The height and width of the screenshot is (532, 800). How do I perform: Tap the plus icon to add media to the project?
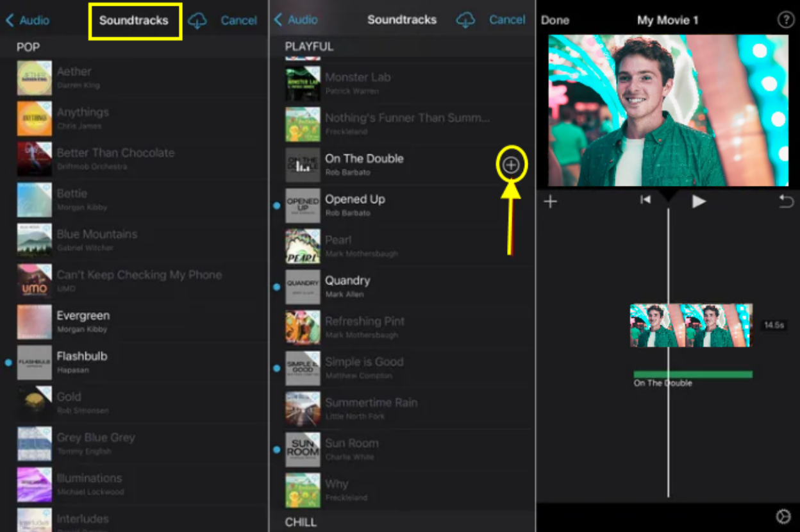[x=551, y=202]
